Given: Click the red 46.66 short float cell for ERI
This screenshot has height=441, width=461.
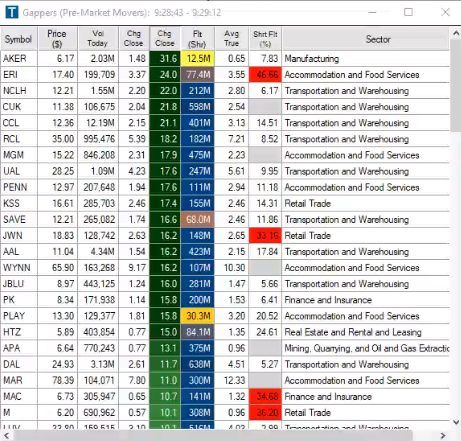Looking at the screenshot, I should 265,75.
